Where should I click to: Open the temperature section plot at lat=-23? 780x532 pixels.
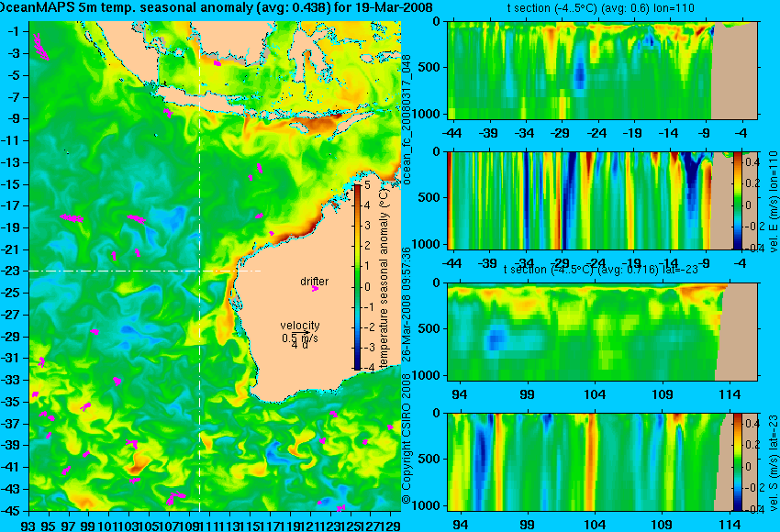point(602,332)
